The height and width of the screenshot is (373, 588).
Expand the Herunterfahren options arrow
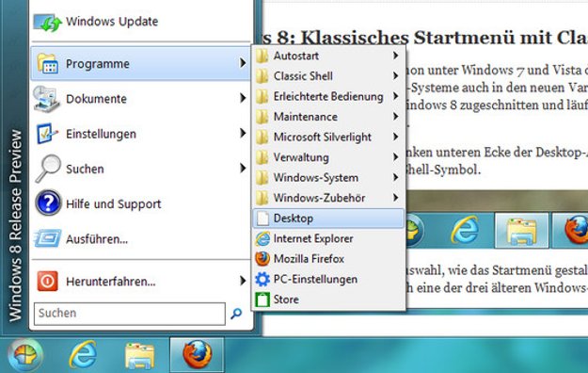(x=243, y=281)
